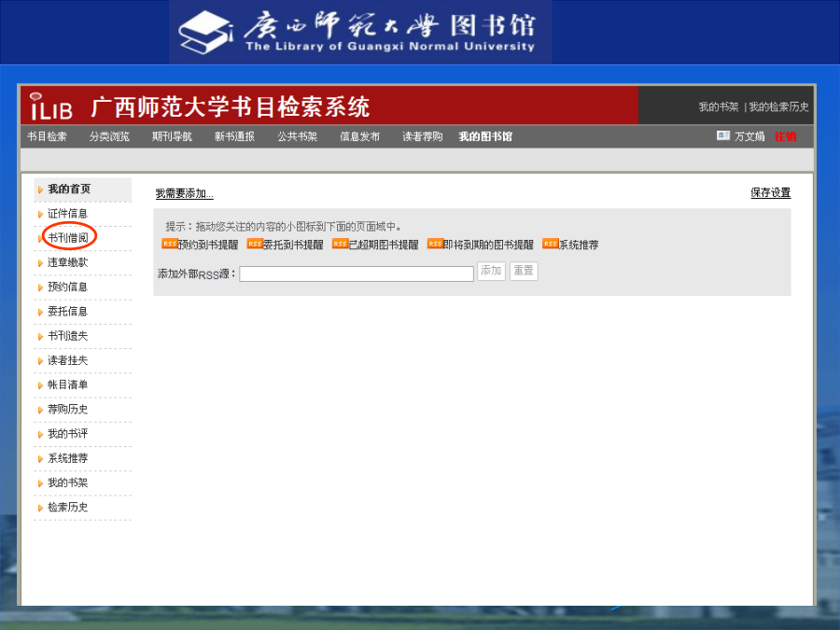Image resolution: width=840 pixels, height=630 pixels.
Task: Open 书刊遗失 in the sidebar
Action: 67,336
